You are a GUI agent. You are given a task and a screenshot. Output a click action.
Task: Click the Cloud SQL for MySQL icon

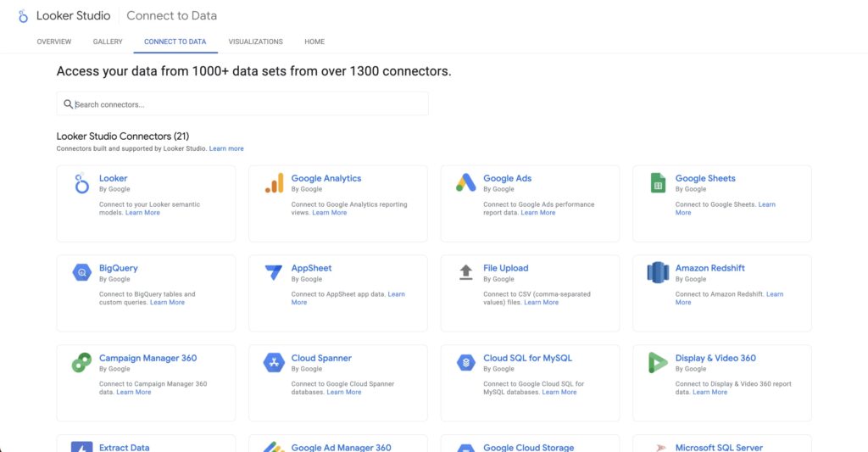466,362
